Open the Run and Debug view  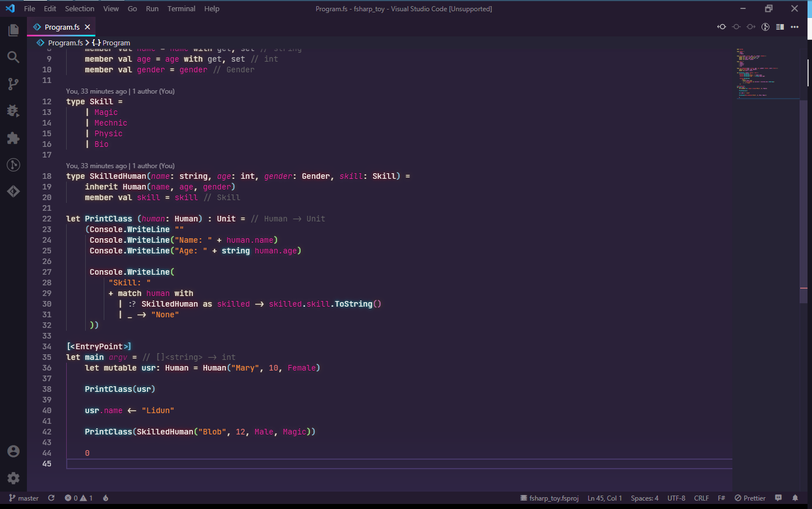click(13, 111)
